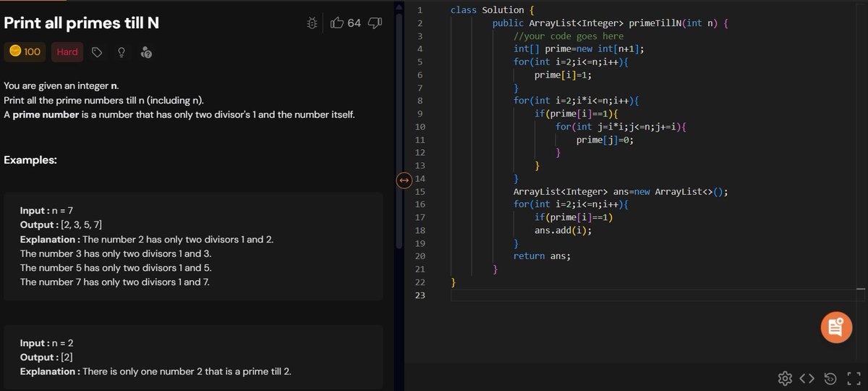Open editor settings gear icon

[784, 379]
